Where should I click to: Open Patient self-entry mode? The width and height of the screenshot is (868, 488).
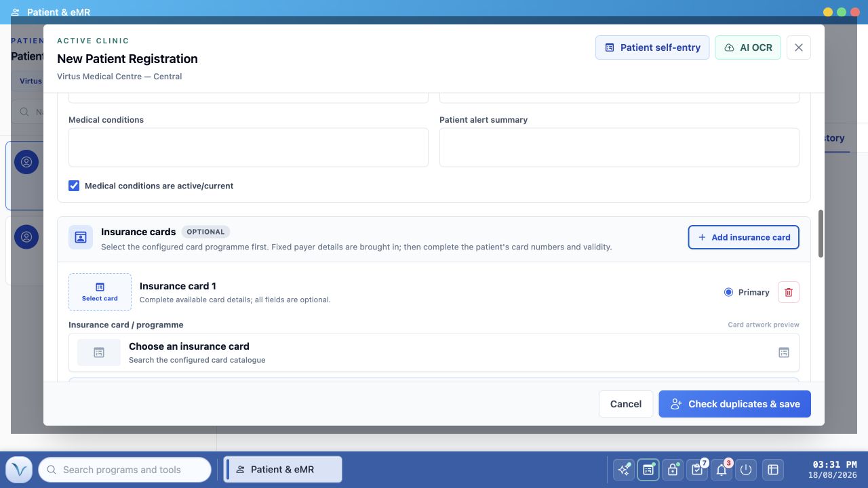652,47
